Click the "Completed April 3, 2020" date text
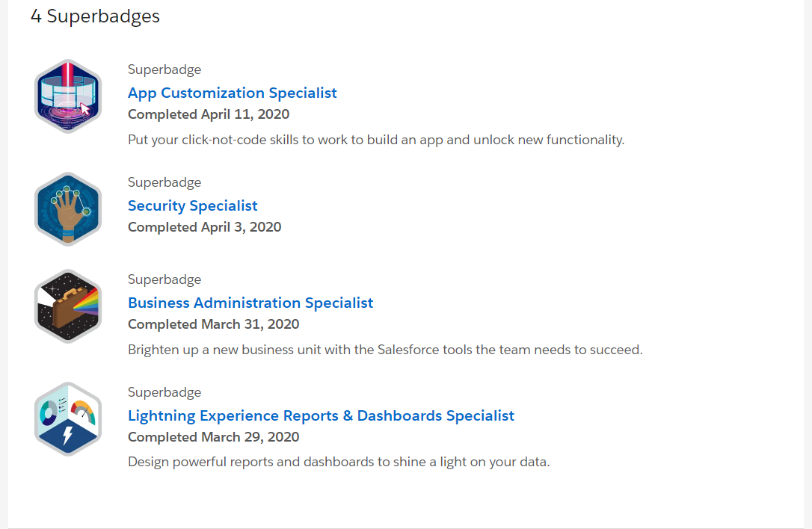This screenshot has height=529, width=812. point(204,227)
